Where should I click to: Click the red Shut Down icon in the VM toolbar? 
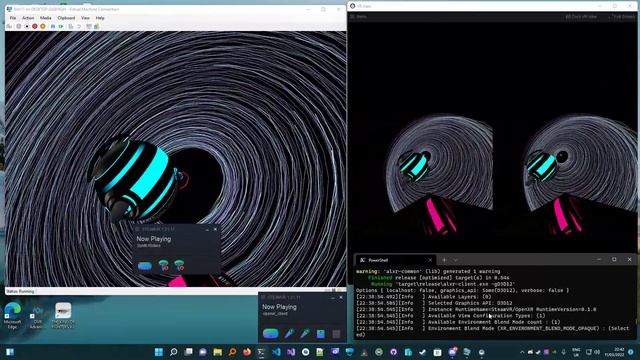point(35,27)
